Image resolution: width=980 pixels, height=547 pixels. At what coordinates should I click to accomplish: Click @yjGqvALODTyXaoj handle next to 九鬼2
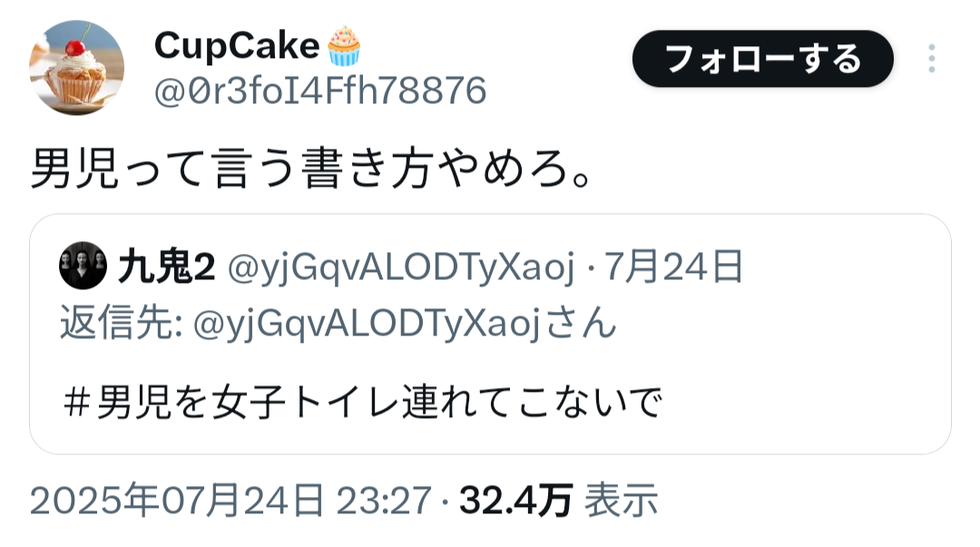coord(400,268)
